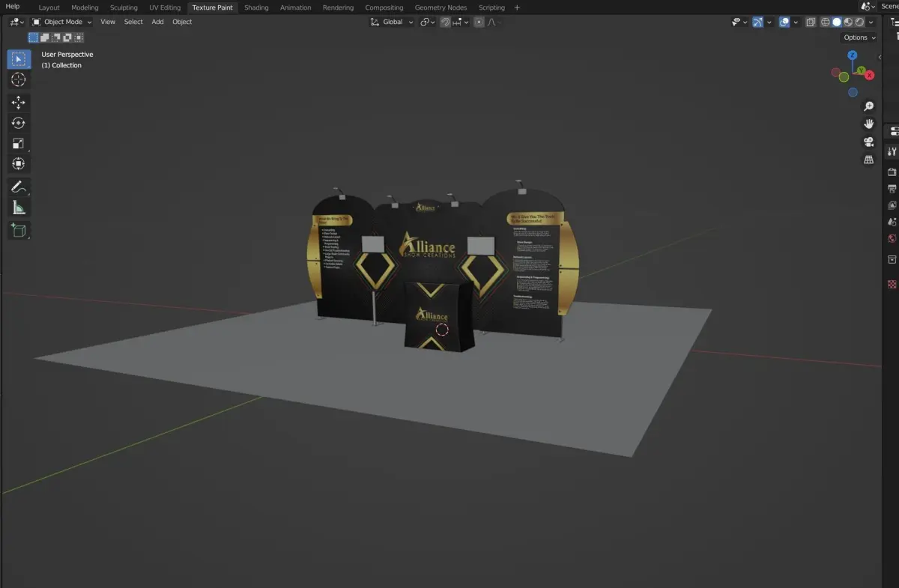Activate the 3D Cursor tool
This screenshot has width=899, height=588.
[19, 80]
